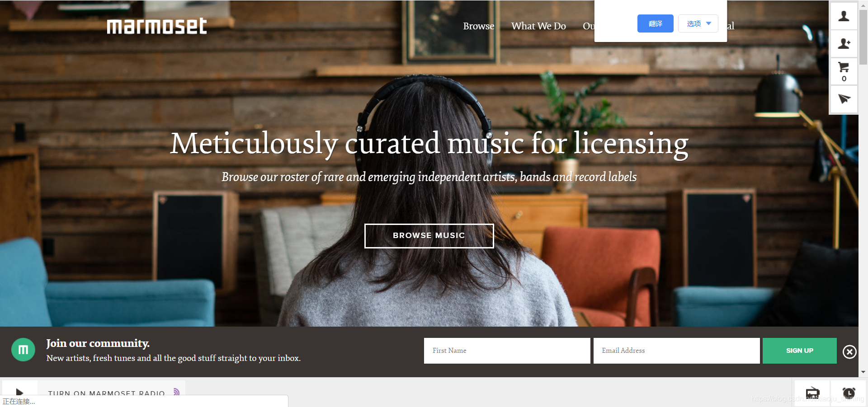868x407 pixels.
Task: Play Marmoset Radio with play button
Action: (x=19, y=392)
